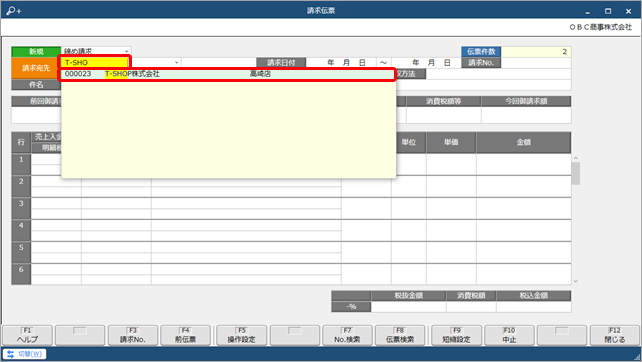The image size is (642, 362).
Task: Select row 3 header in the detail grid
Action: [21, 208]
